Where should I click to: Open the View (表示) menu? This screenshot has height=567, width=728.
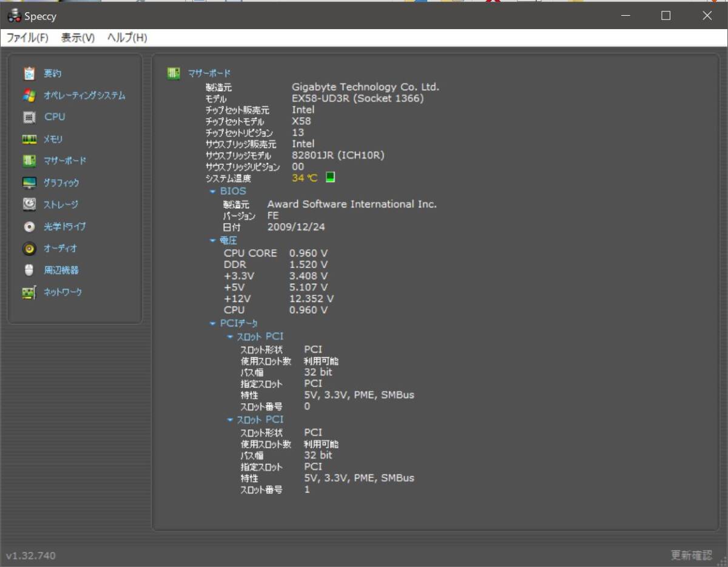pos(78,38)
